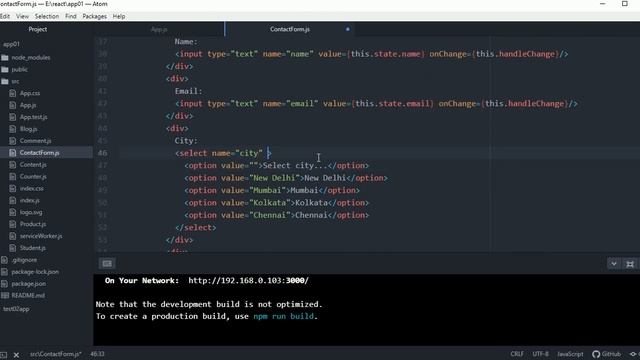Select the ContactForm.js editor tab
This screenshot has width=640, height=360.
[290, 29]
